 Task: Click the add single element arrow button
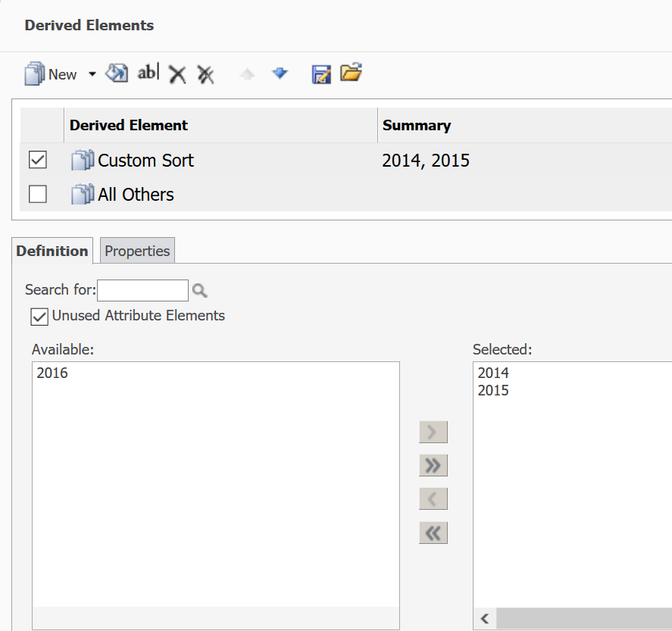(x=433, y=432)
